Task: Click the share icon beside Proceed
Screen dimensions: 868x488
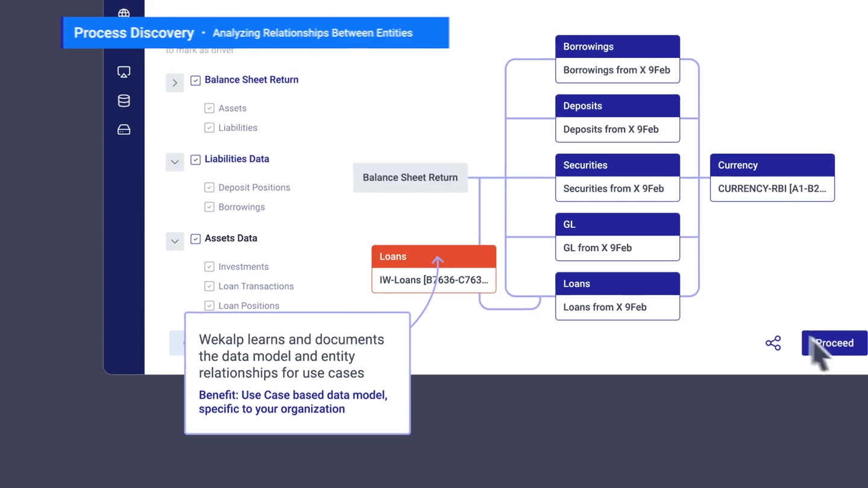Action: pos(773,343)
